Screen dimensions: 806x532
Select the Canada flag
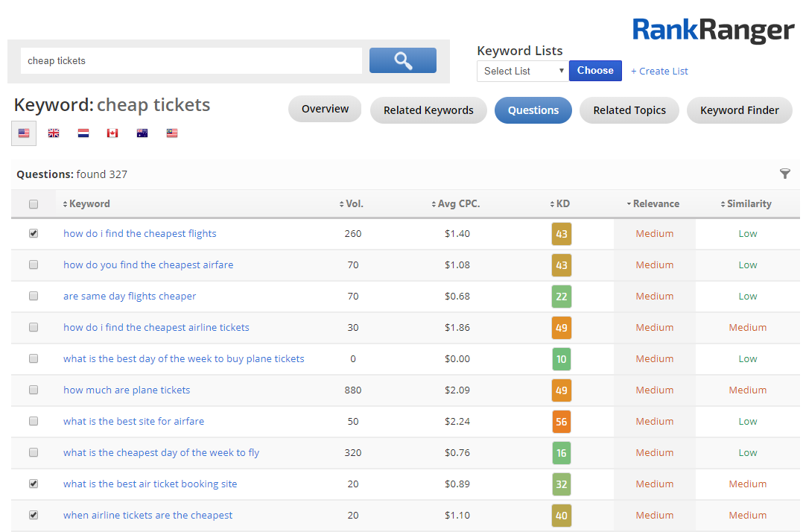coord(112,133)
